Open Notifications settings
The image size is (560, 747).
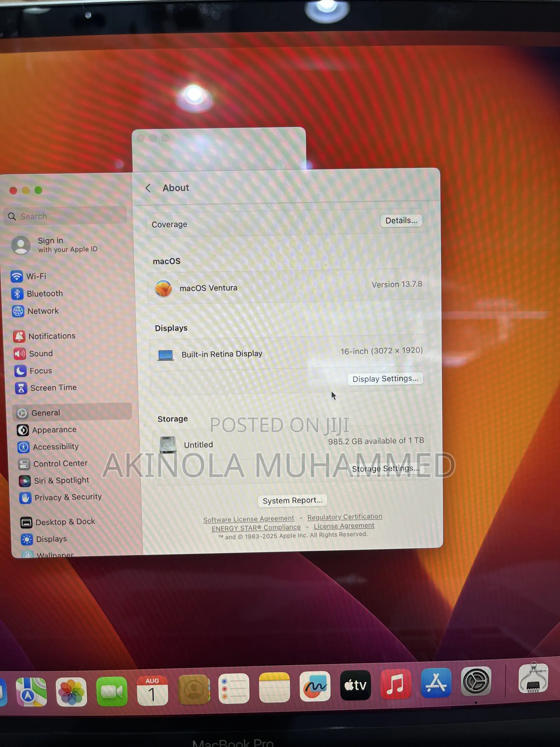click(44, 336)
